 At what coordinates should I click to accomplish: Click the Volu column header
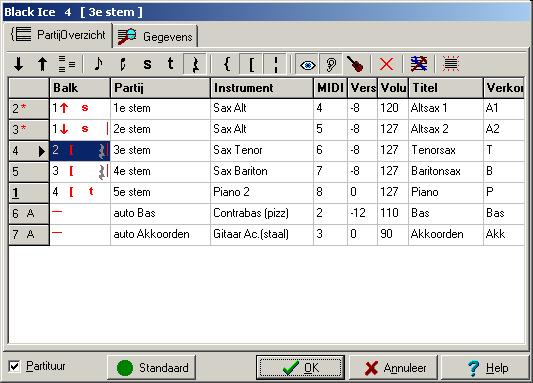tap(393, 88)
